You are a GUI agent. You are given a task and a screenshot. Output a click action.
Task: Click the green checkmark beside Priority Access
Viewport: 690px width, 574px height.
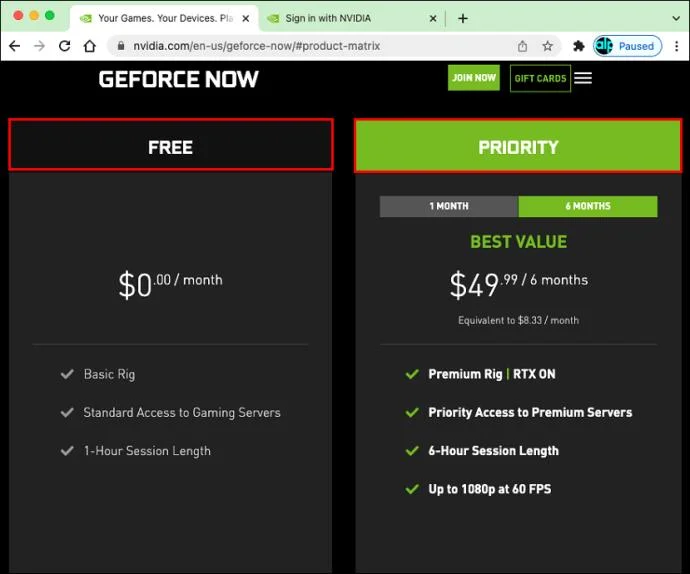point(412,412)
